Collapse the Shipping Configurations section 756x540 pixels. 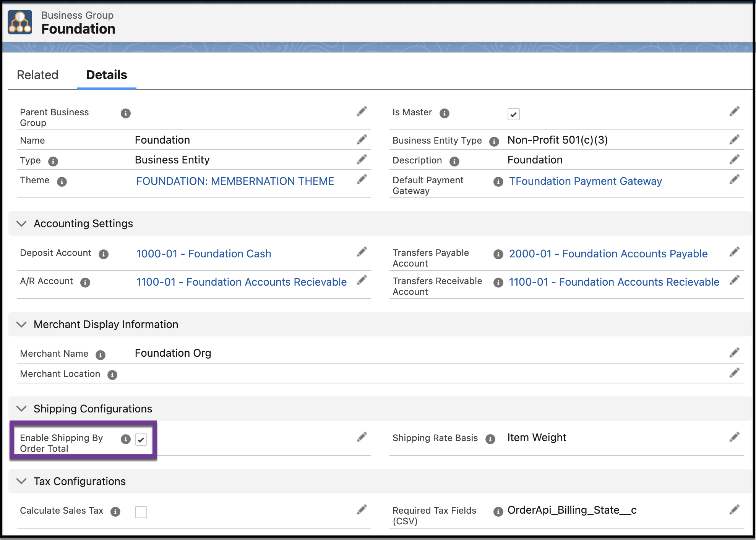tap(21, 408)
